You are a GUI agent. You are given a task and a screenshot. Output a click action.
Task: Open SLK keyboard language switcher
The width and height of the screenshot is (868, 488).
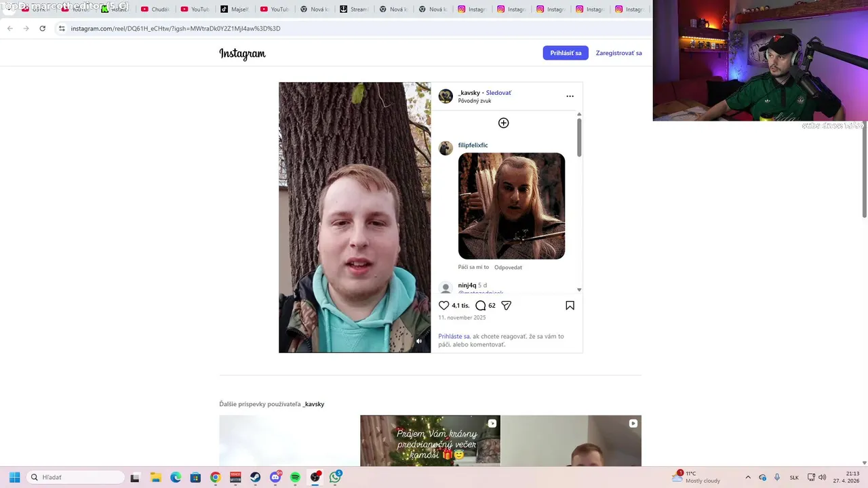(794, 477)
